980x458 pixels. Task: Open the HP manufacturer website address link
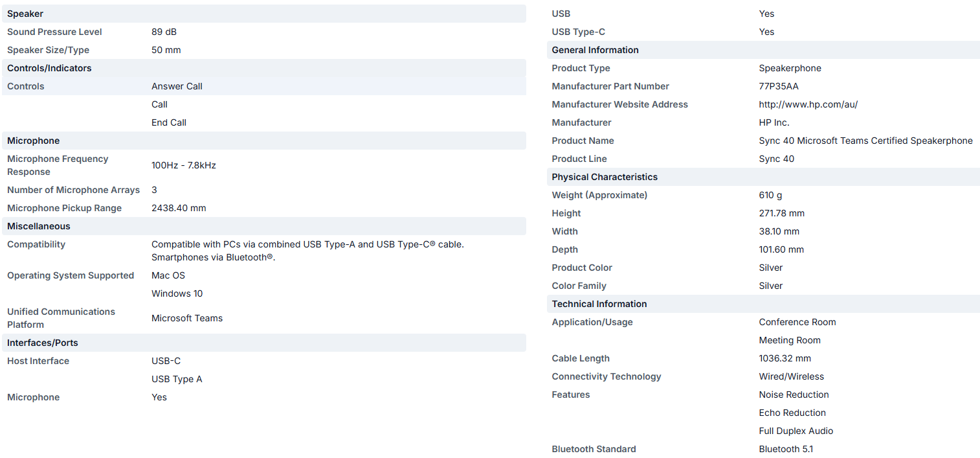[808, 104]
